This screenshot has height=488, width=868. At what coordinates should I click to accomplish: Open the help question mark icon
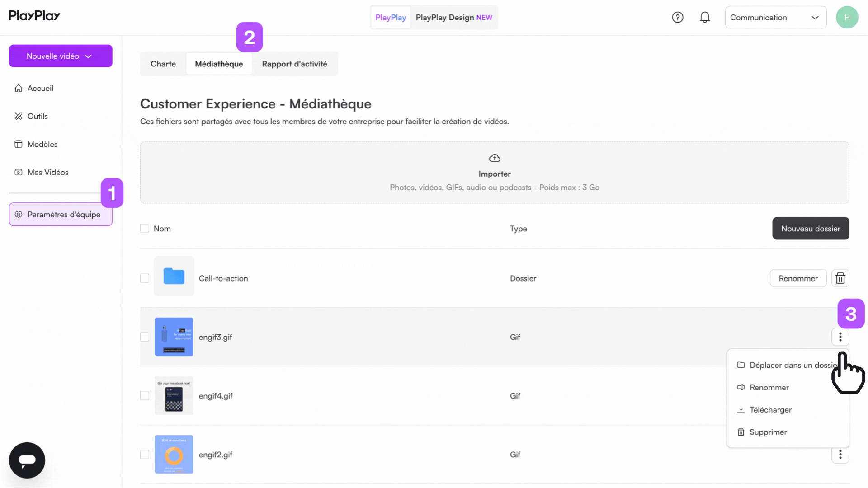[677, 18]
